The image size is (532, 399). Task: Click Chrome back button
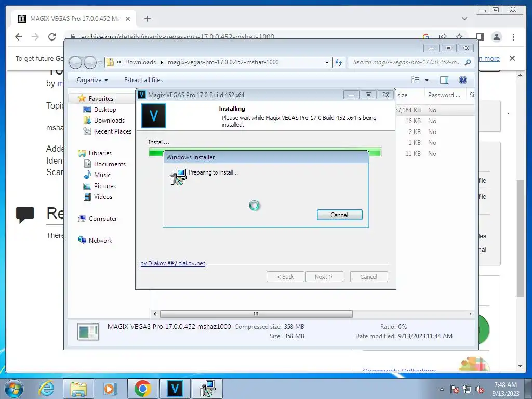click(x=19, y=37)
